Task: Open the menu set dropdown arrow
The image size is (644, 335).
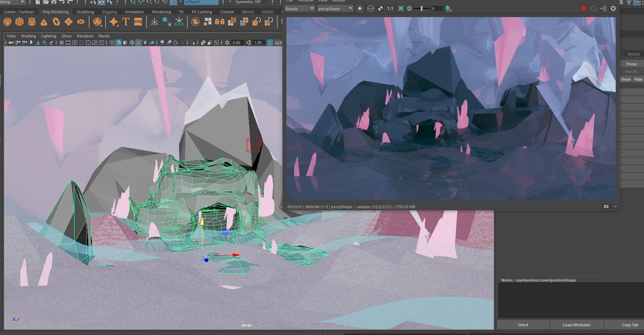Action: click(x=22, y=2)
